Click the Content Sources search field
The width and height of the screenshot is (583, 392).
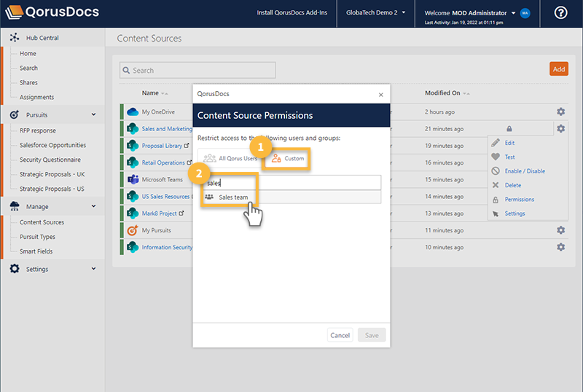click(x=197, y=70)
